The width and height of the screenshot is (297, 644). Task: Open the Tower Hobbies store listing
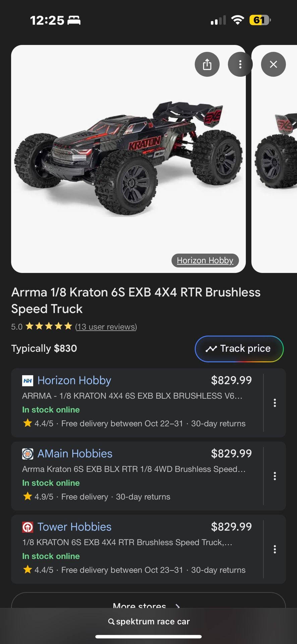tap(74, 527)
